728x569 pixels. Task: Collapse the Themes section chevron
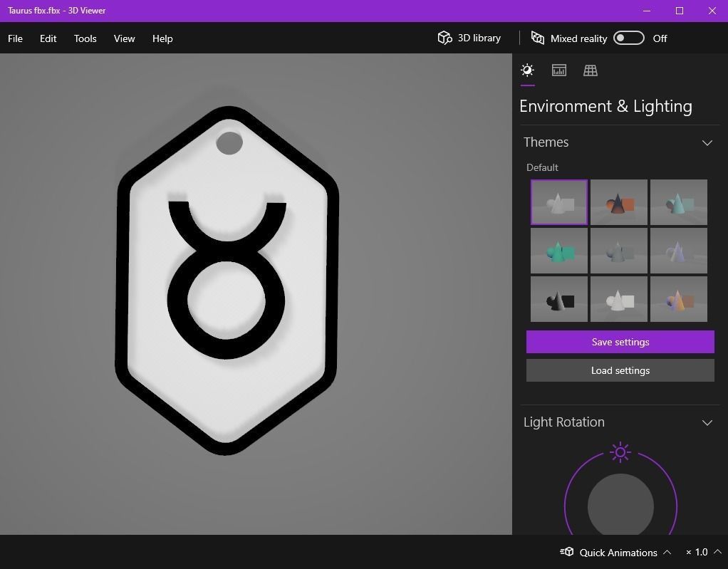point(707,143)
